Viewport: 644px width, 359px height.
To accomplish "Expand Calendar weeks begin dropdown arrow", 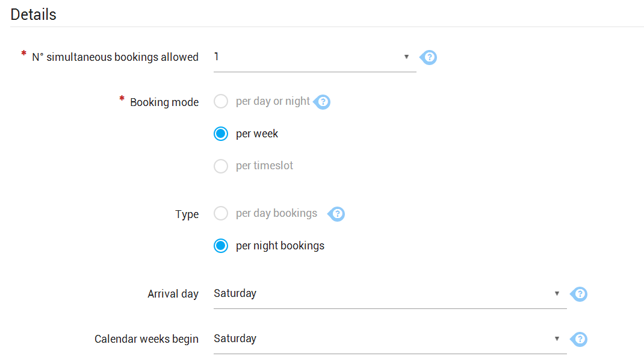I will click(x=557, y=339).
